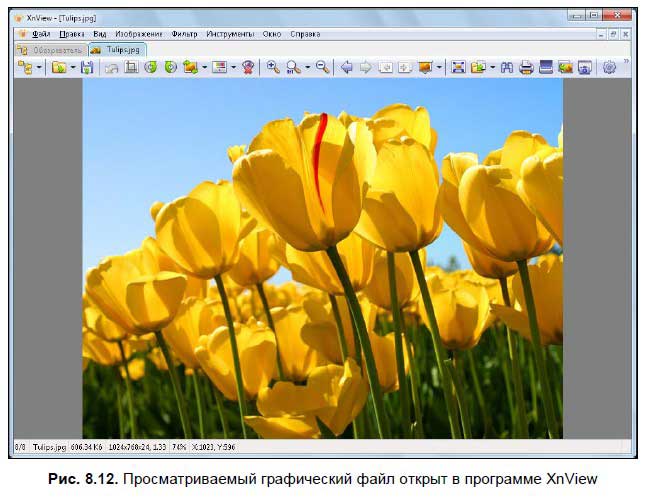Go to next image with right arrow
This screenshot has width=647, height=500.
click(366, 68)
